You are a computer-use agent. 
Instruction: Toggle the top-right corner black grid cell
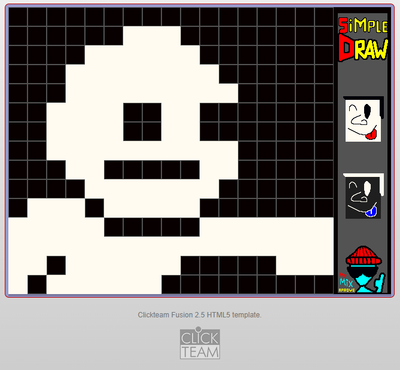click(324, 17)
